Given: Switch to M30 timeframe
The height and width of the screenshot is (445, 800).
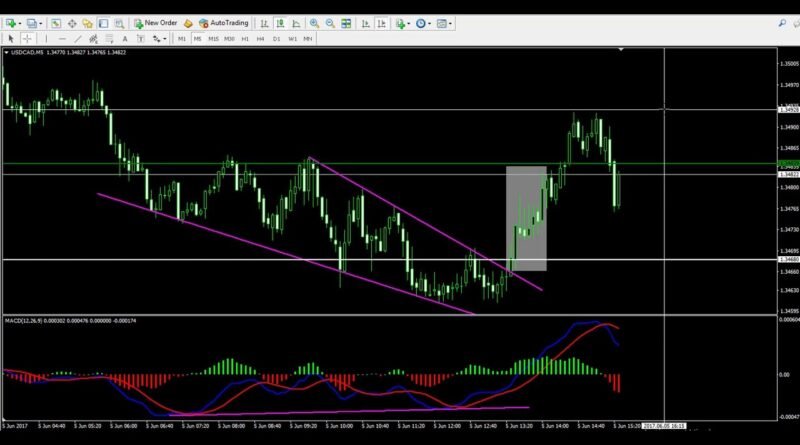Looking at the screenshot, I should point(229,39).
